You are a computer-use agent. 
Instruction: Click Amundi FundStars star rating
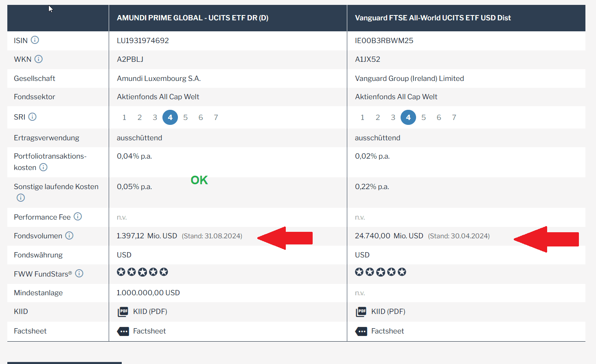(x=142, y=272)
